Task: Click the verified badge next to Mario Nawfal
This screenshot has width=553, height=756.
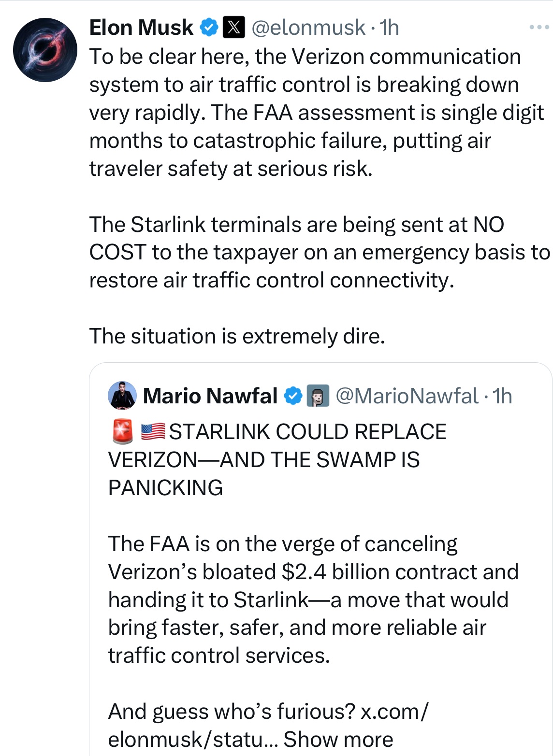Action: 292,396
